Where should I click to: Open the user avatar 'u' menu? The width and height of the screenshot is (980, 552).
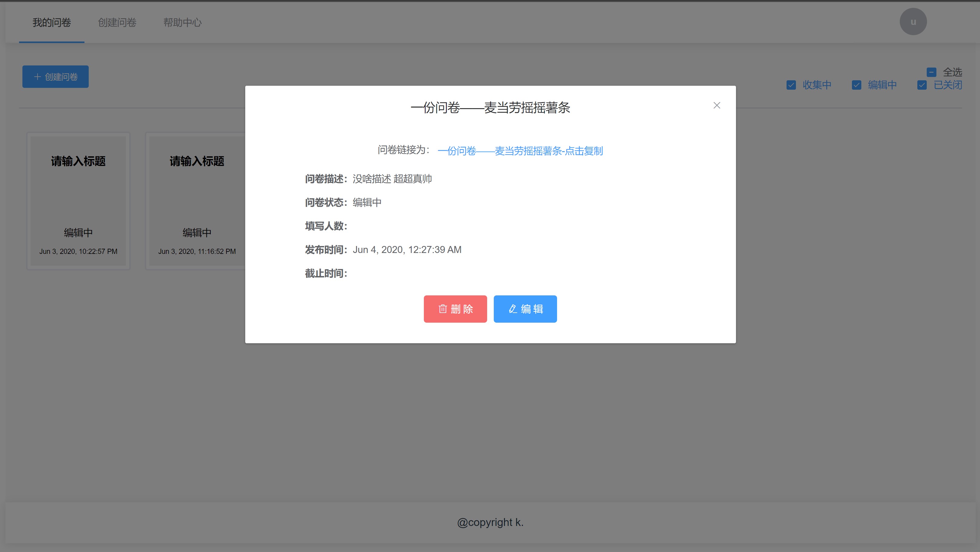(x=913, y=22)
